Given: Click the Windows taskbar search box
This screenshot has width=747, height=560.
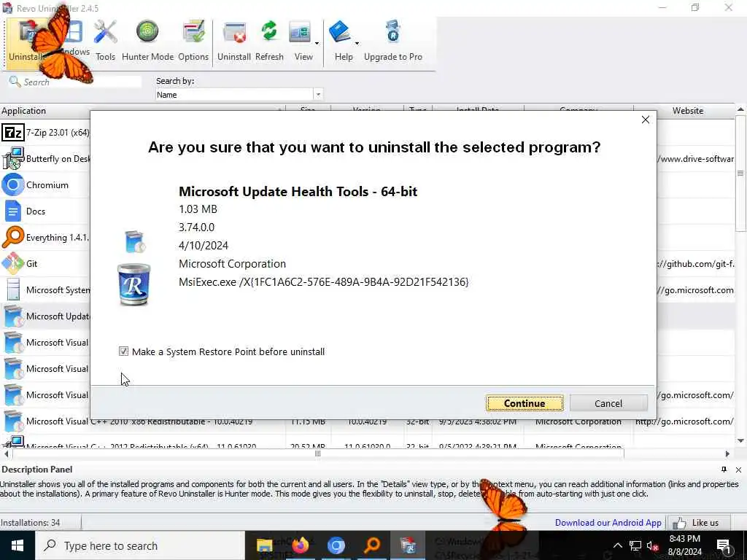Looking at the screenshot, I should coord(139,545).
